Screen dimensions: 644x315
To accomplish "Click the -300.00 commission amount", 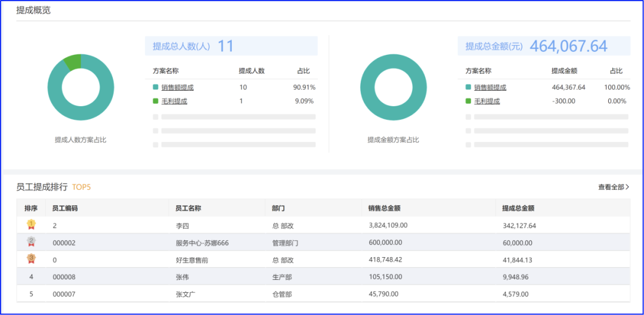I will tap(563, 101).
